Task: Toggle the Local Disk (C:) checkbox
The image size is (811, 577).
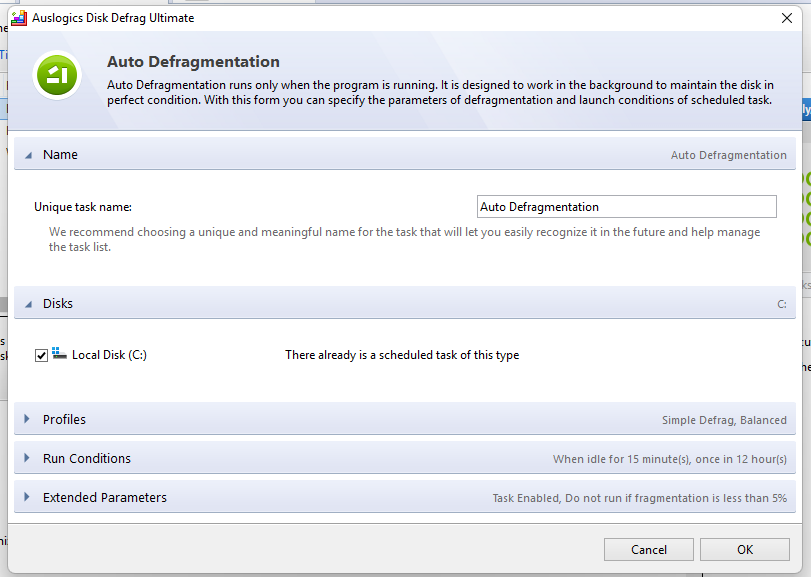Action: point(41,355)
